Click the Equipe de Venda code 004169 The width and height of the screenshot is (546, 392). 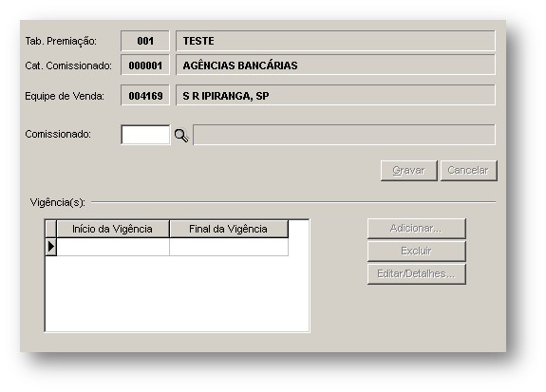tap(145, 95)
